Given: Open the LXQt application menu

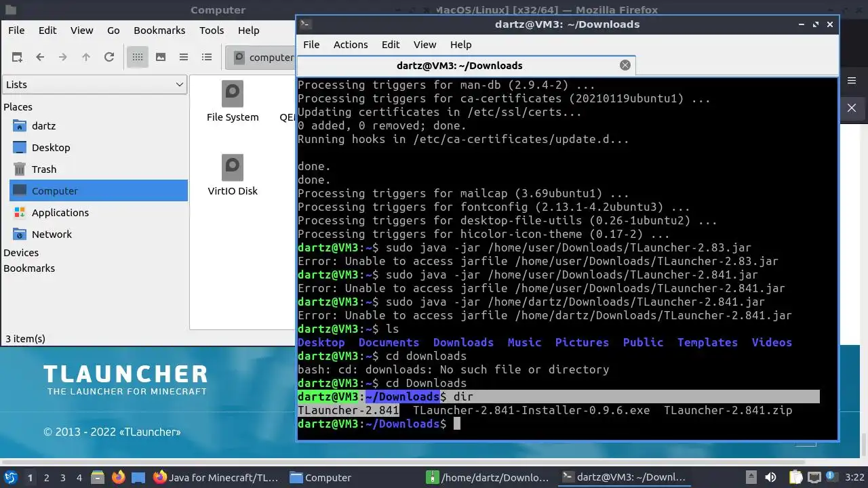Looking at the screenshot, I should click(x=11, y=477).
